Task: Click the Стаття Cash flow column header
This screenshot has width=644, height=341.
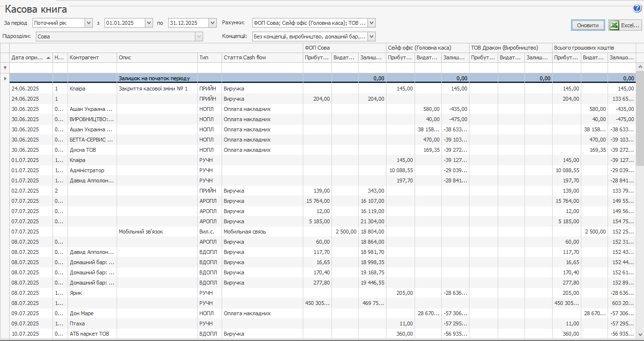Action: (262, 57)
